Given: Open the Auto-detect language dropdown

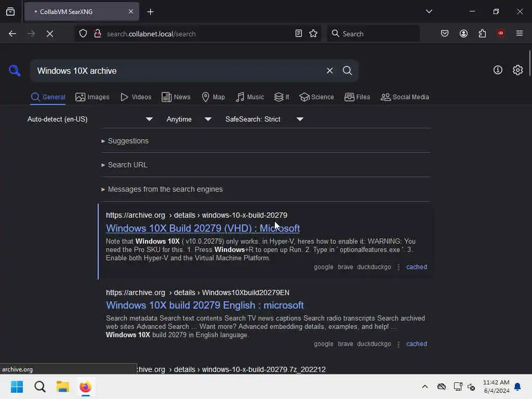Looking at the screenshot, I should pyautogui.click(x=90, y=119).
